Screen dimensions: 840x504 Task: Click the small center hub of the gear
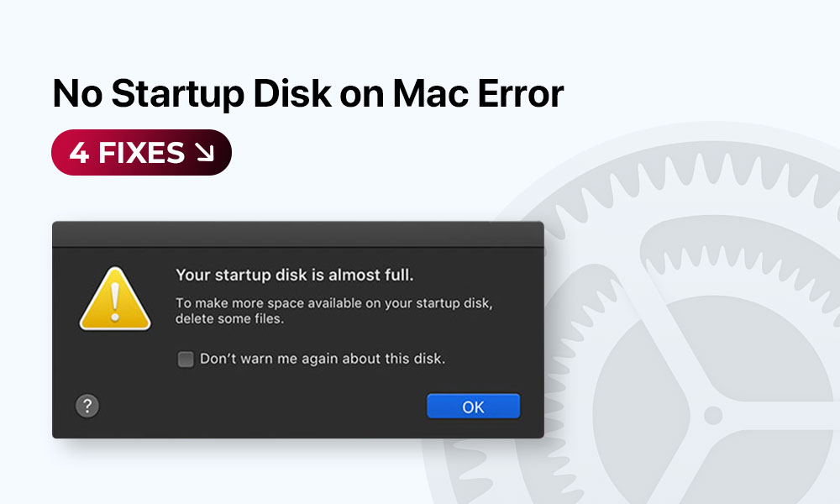(x=713, y=415)
